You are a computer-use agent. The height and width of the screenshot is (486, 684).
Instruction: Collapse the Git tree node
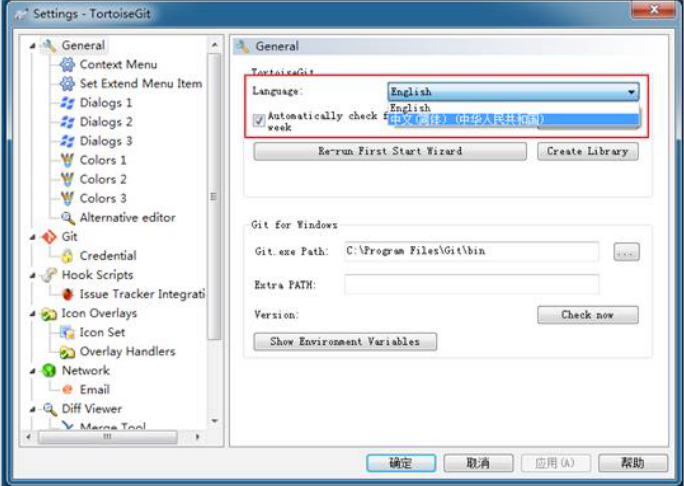tap(33, 237)
